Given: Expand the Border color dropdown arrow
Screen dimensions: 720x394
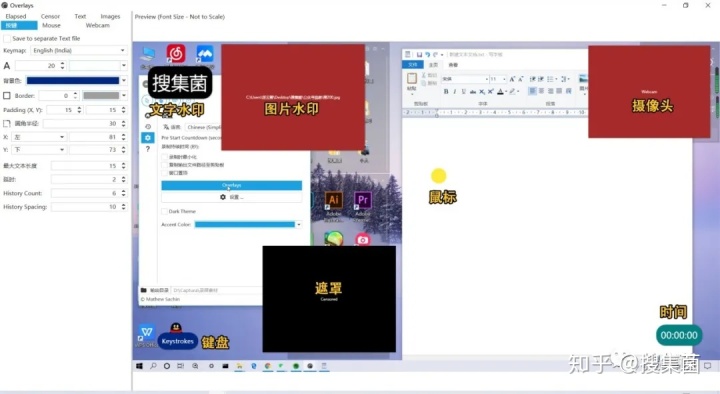Looking at the screenshot, I should (124, 96).
